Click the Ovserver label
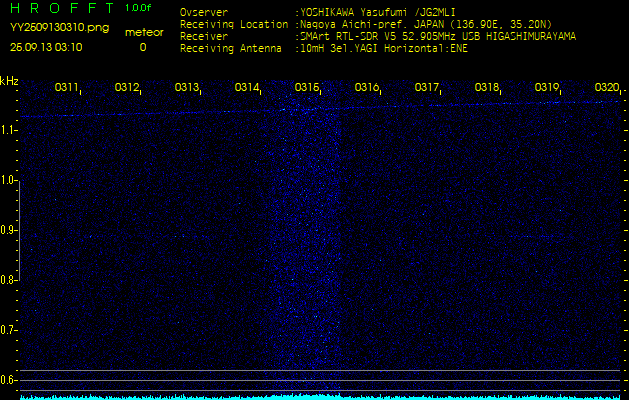Image resolution: width=629 pixels, height=400 pixels. pos(204,12)
